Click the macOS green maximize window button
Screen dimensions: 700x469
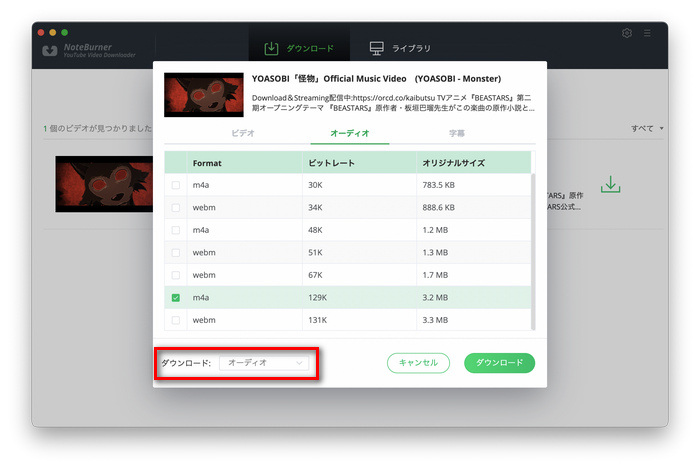tap(65, 32)
